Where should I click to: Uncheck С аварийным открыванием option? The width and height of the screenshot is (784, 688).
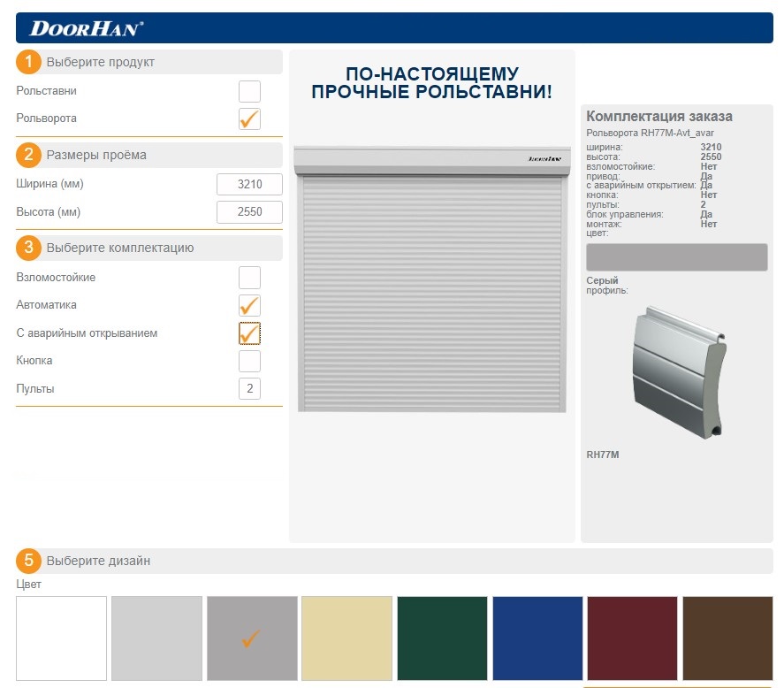(249, 333)
